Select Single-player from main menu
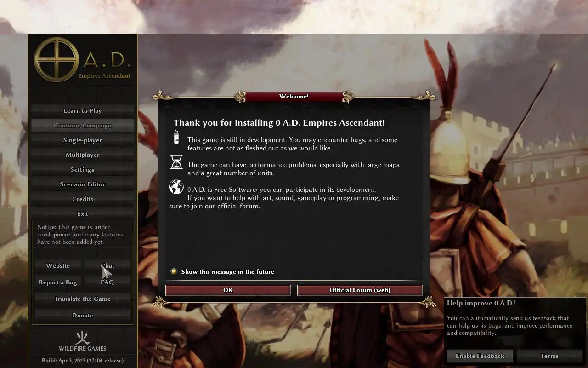Image resolution: width=588 pixels, height=368 pixels. tap(83, 140)
